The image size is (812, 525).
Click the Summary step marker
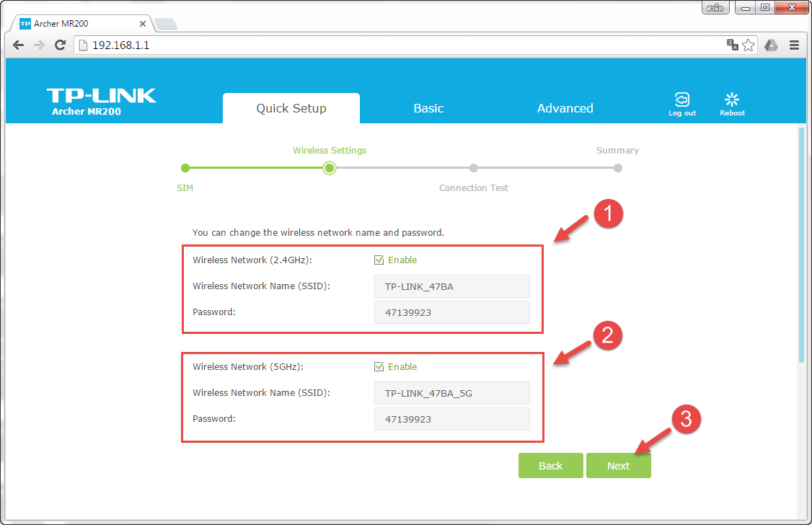click(x=618, y=168)
